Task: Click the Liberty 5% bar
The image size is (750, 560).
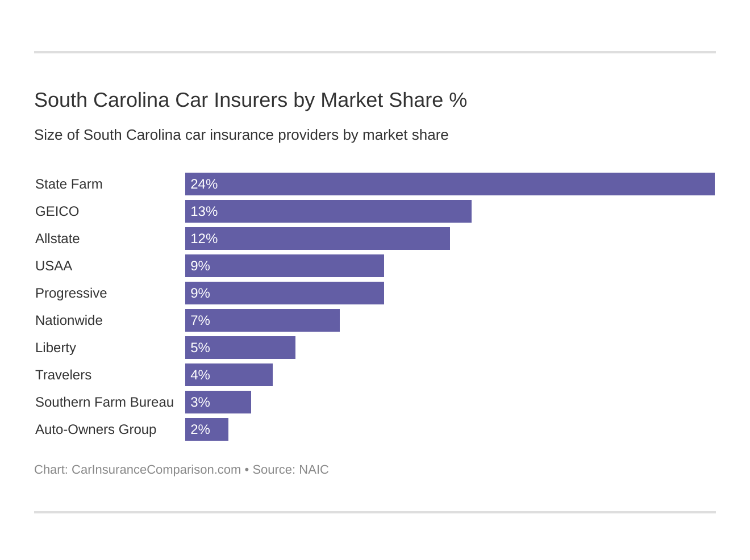Action: (240, 348)
